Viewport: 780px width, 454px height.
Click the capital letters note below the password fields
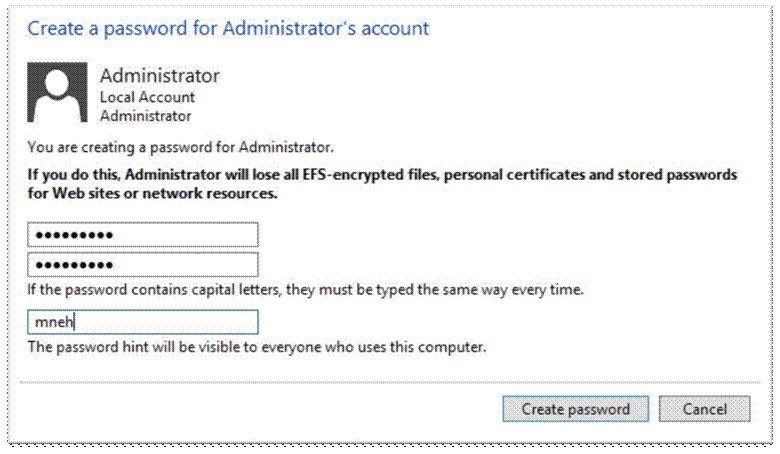tap(305, 289)
